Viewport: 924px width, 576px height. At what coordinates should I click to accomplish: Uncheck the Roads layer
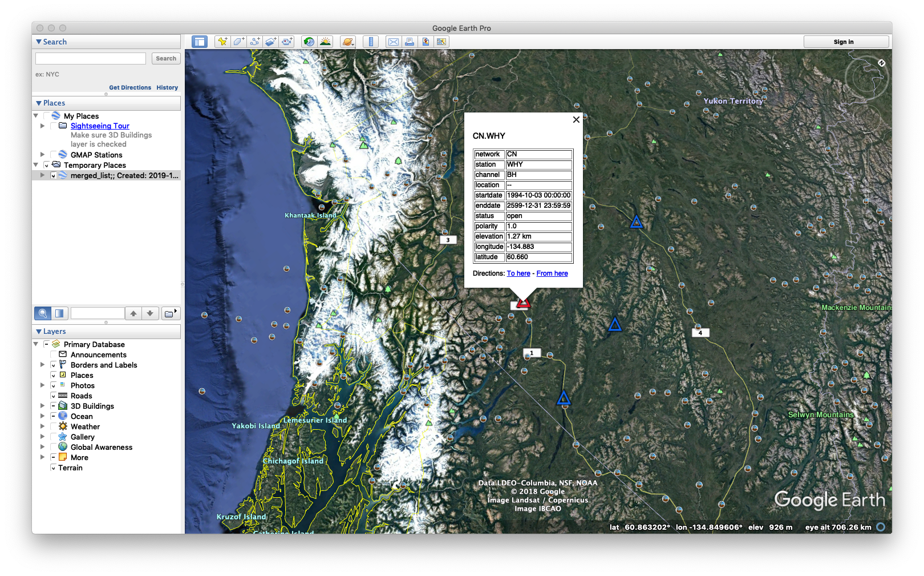(x=53, y=396)
